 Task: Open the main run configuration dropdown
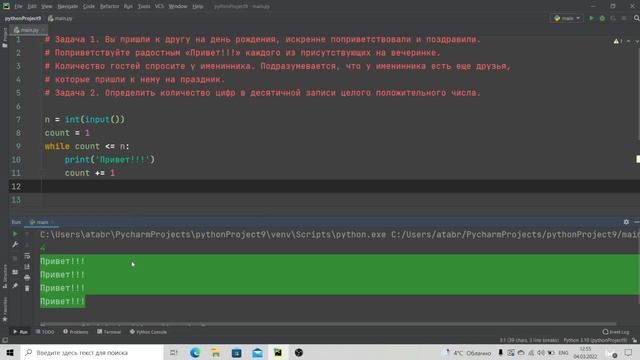(x=567, y=18)
